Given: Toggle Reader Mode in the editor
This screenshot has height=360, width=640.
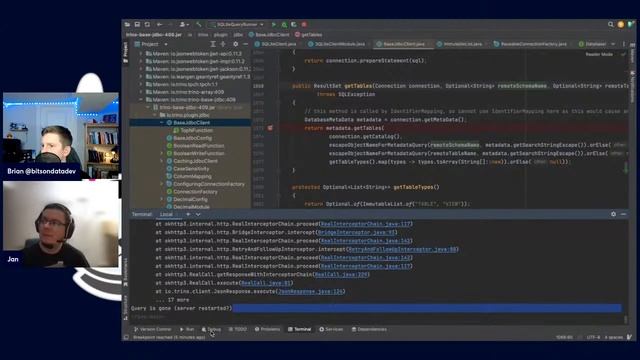Looking at the screenshot, I should (599, 54).
